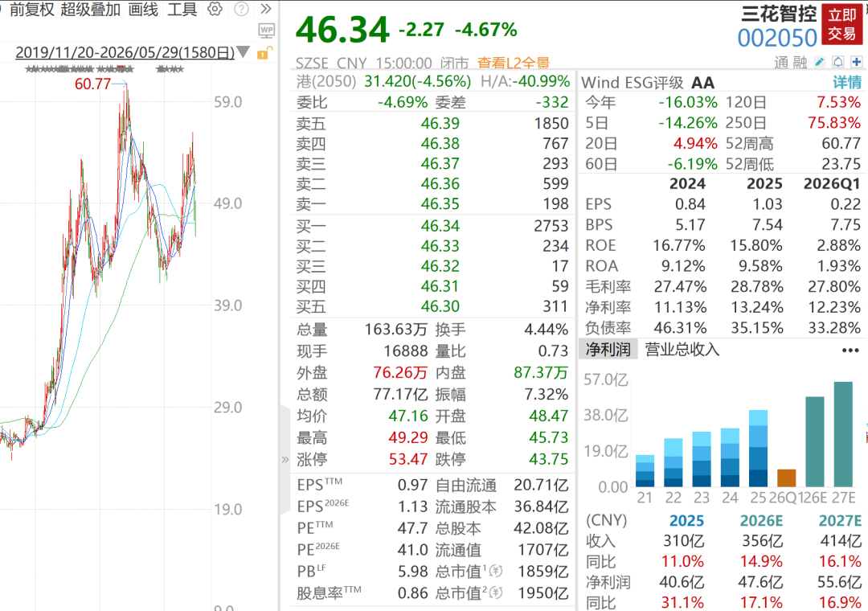Click date range 2019/11/20-2026/05/29 link
This screenshot has width=868, height=611.
click(125, 52)
